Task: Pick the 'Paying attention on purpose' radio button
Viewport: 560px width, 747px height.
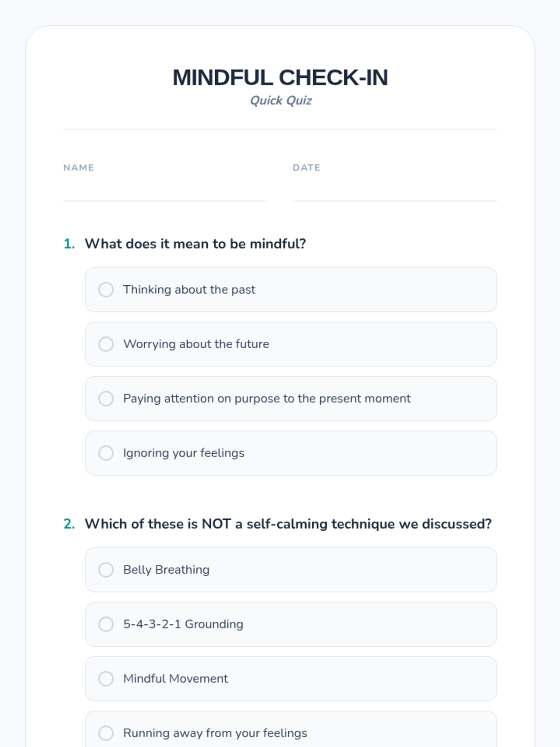Action: pos(106,399)
